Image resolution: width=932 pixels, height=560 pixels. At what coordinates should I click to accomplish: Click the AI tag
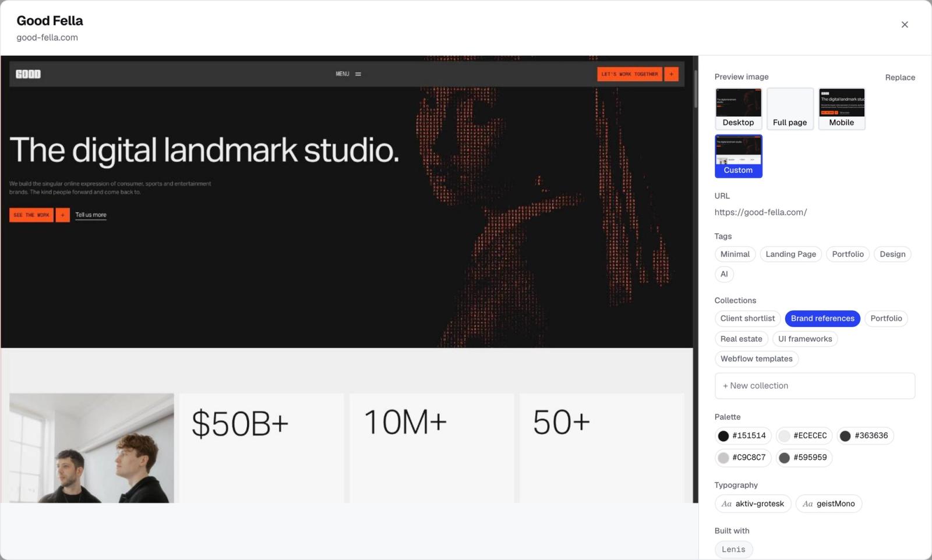724,274
